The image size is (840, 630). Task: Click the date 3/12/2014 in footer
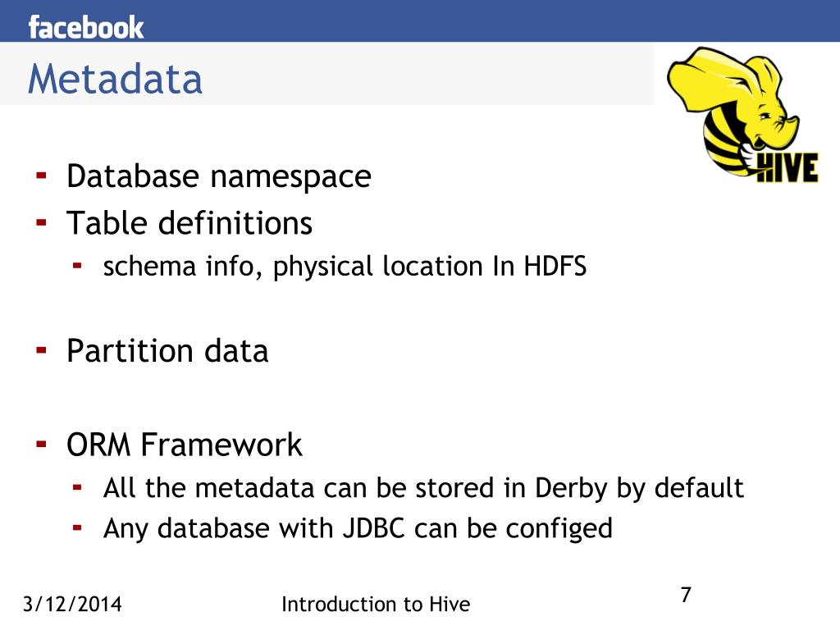coord(72,605)
